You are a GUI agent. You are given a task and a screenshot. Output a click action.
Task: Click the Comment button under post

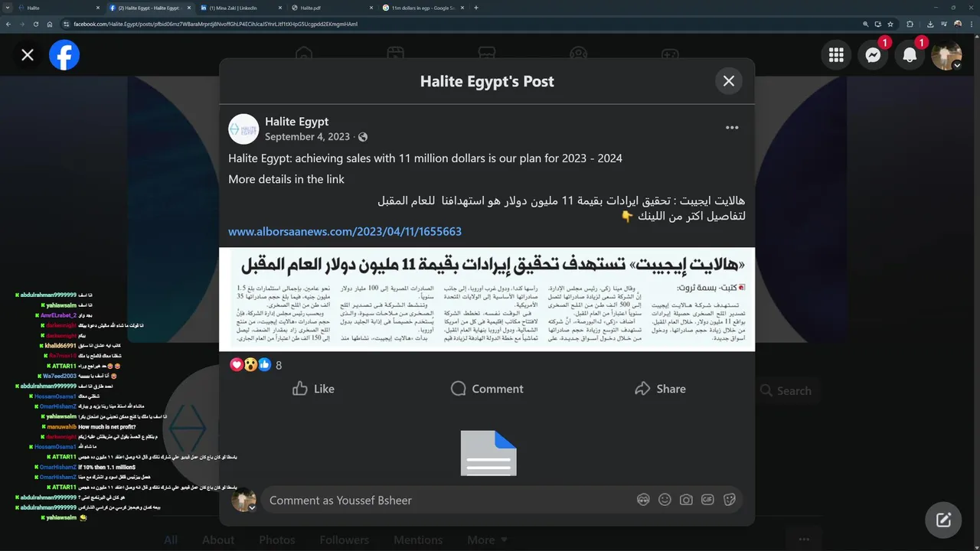tap(487, 389)
